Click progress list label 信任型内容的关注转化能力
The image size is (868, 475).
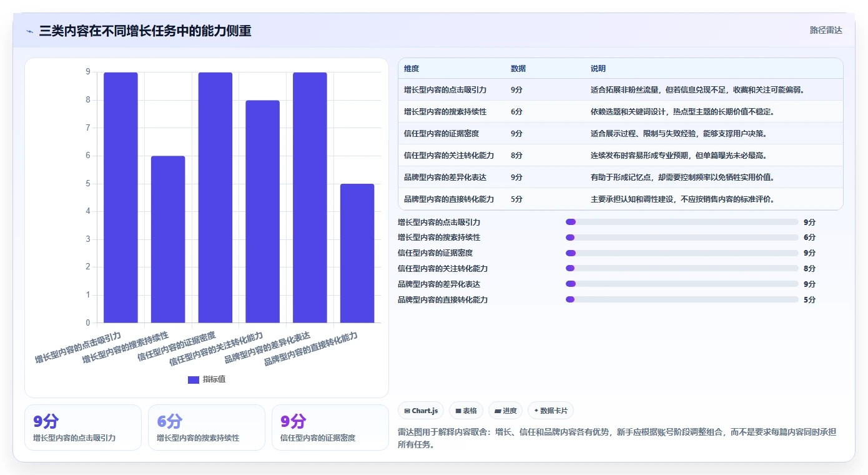click(x=443, y=268)
